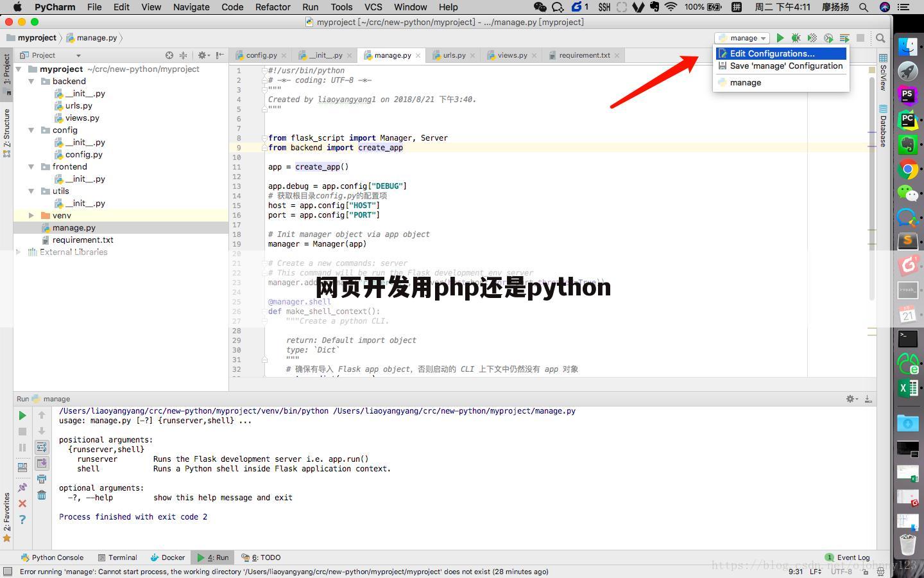Toggle scroll to end in console
The height and width of the screenshot is (578, 924).
click(x=41, y=463)
